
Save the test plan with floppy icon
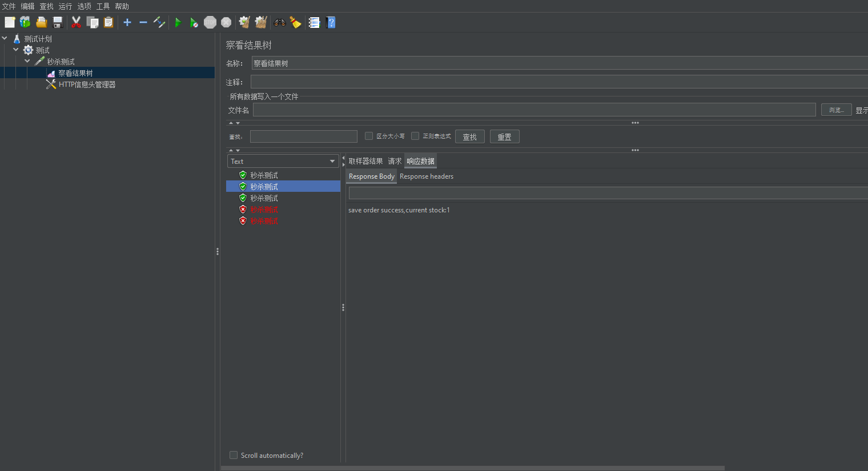[58, 22]
